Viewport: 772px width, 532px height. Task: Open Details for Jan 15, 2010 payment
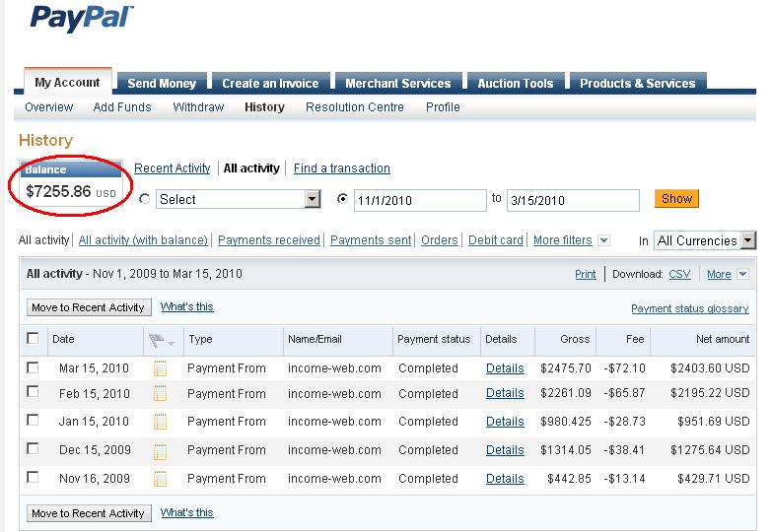pos(505,422)
